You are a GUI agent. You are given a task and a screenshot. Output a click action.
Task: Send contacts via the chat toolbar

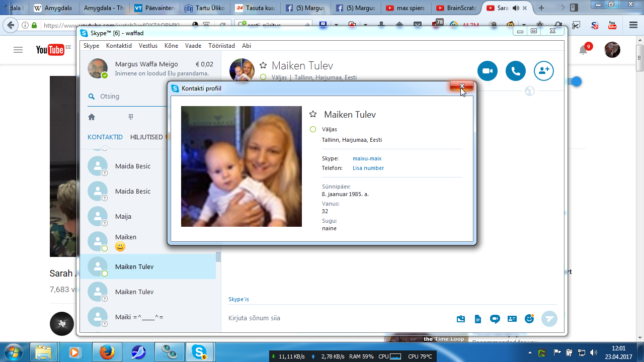click(x=512, y=319)
